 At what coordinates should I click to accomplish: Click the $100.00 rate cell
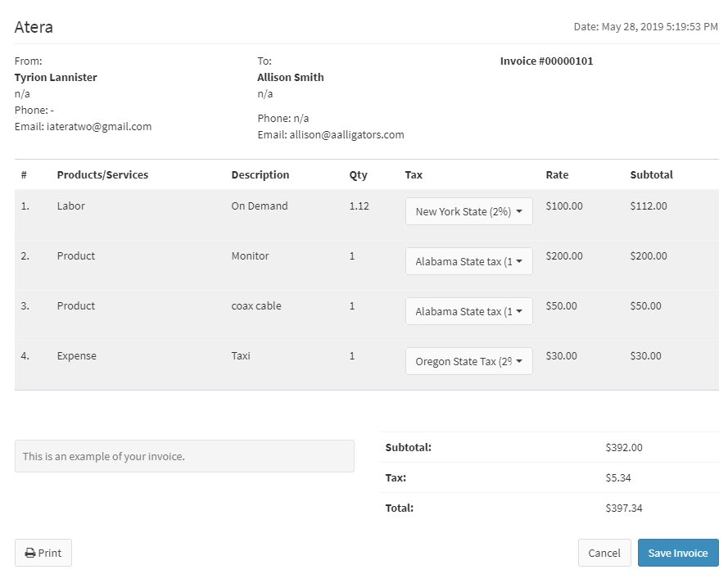[x=564, y=206]
